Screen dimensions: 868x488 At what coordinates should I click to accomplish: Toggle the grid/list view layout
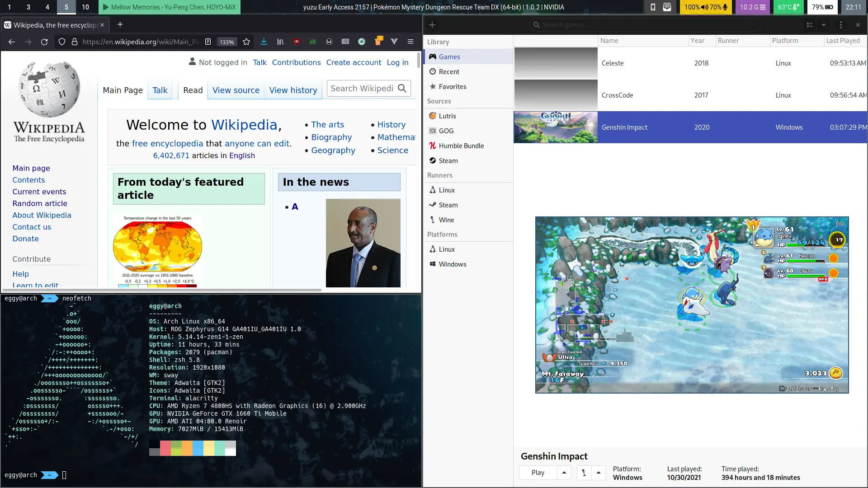[x=810, y=24]
